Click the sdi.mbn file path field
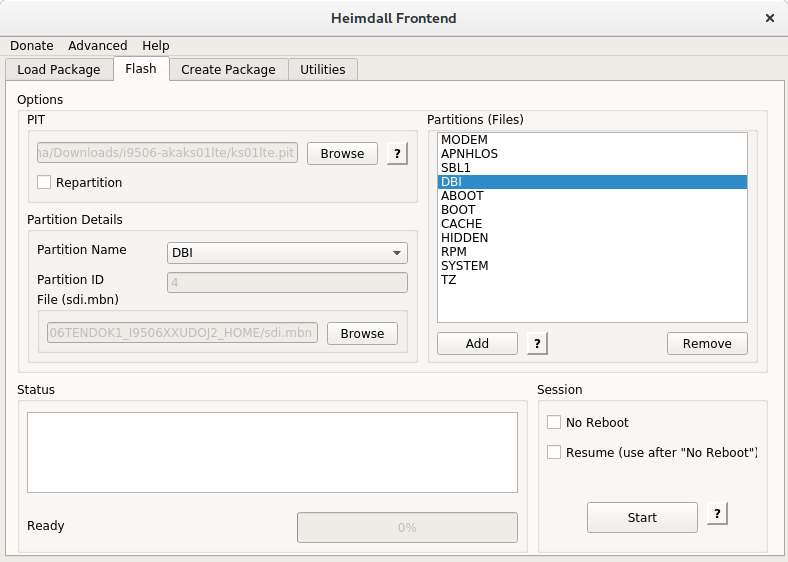788x562 pixels. pos(182,333)
